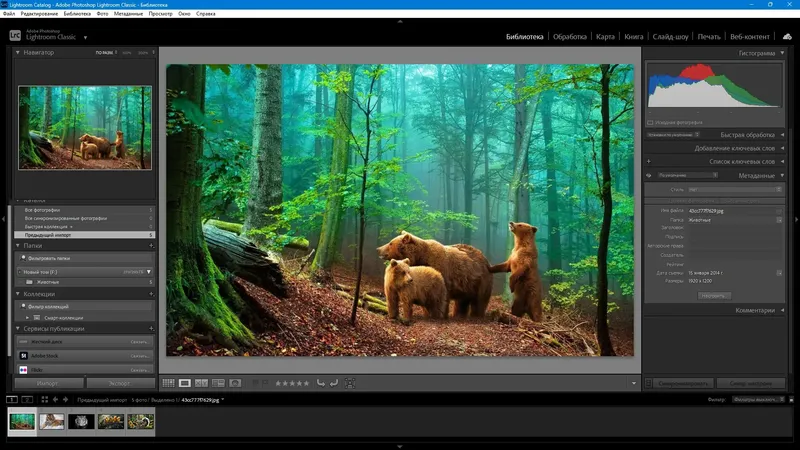Collapse the Папки panel

pyautogui.click(x=17, y=245)
